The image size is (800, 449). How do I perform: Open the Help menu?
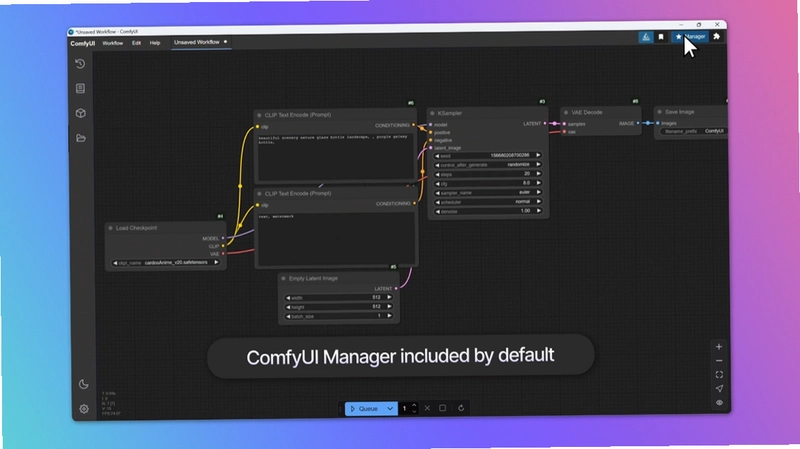pyautogui.click(x=155, y=43)
